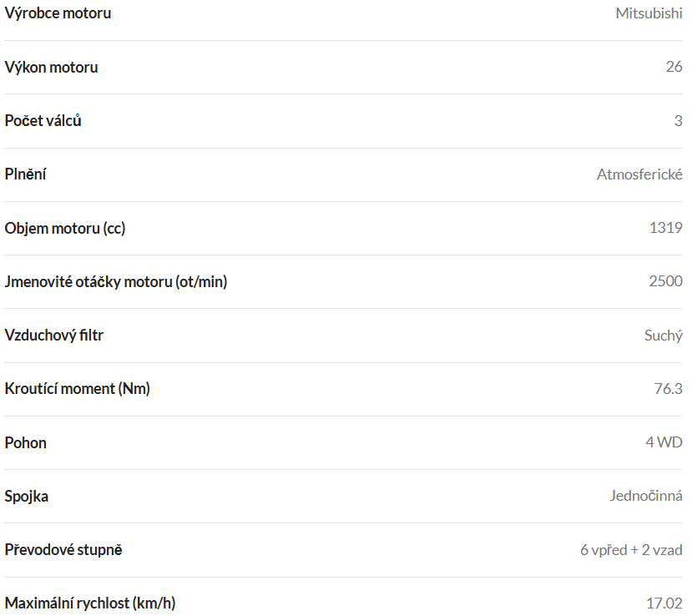Click the Maximální rychlost (km/h) label
Image resolution: width=692 pixels, height=616 pixels.
coord(90,603)
